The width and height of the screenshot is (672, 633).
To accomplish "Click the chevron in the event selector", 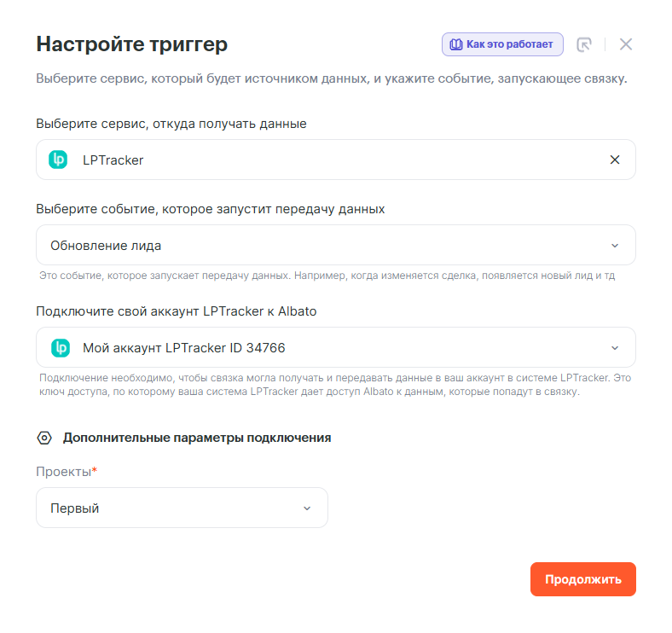I will coord(615,246).
